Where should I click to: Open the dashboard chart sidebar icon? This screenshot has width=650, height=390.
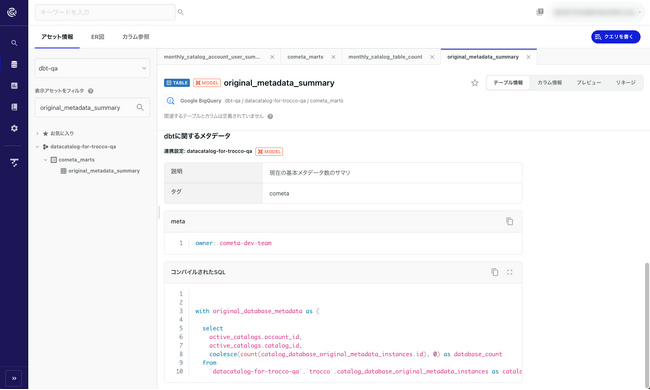(14, 86)
